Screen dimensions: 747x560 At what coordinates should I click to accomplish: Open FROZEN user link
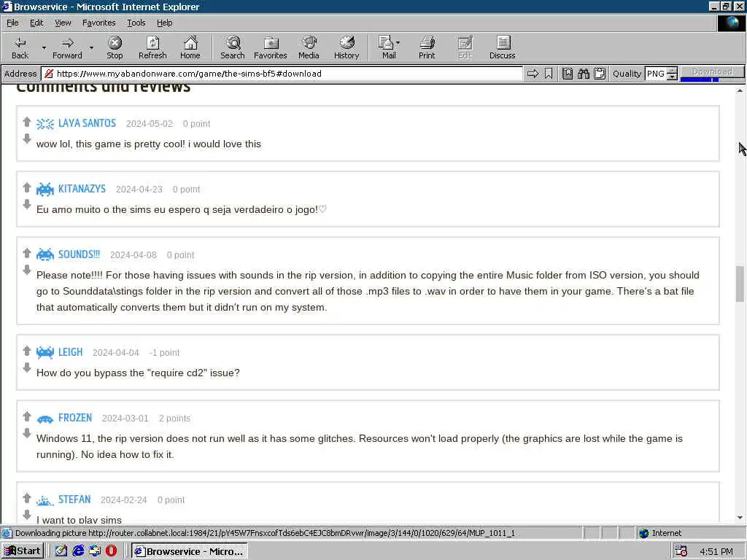[x=75, y=418]
